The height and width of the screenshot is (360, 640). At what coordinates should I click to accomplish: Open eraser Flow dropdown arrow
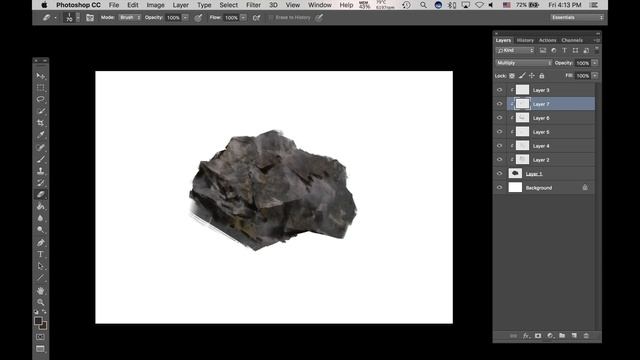click(x=243, y=18)
